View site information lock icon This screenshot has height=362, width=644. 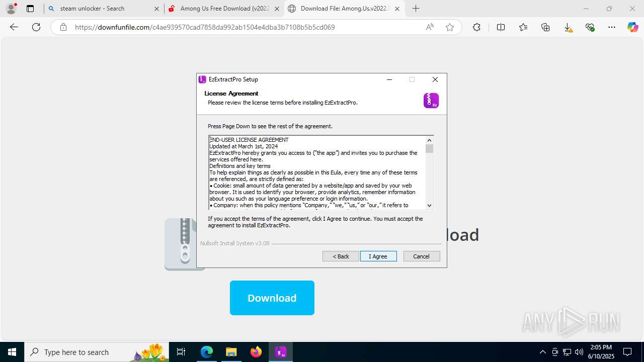click(x=63, y=27)
